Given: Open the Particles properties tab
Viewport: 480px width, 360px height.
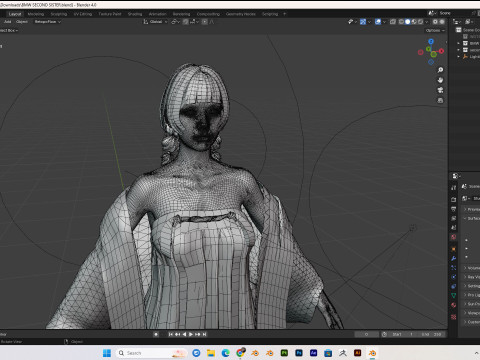Looking at the screenshot, I should pyautogui.click(x=454, y=268).
